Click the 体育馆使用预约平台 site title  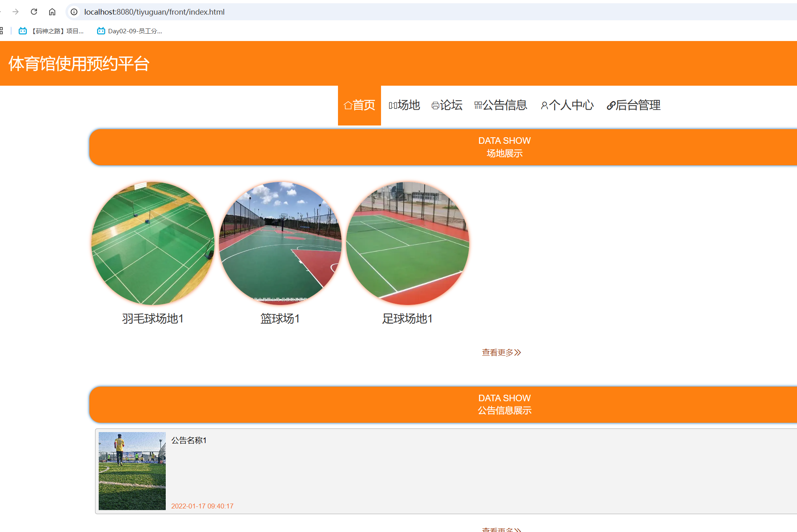pyautogui.click(x=79, y=64)
